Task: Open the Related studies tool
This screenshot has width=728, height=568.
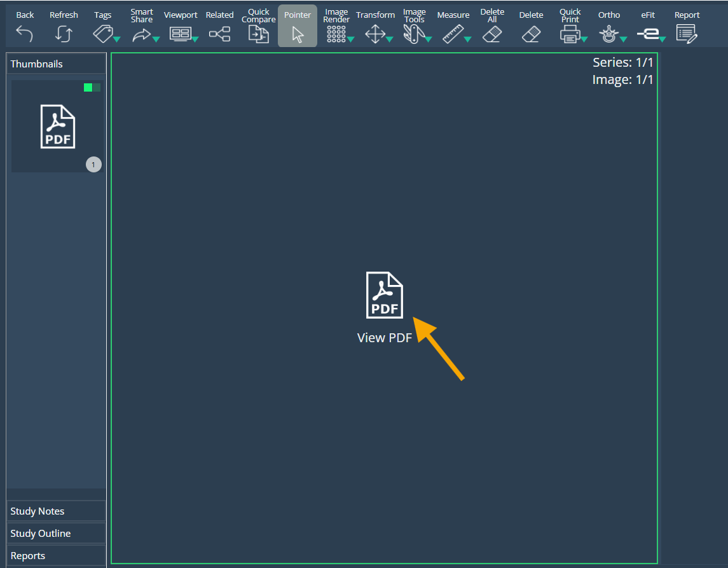Action: (219, 34)
